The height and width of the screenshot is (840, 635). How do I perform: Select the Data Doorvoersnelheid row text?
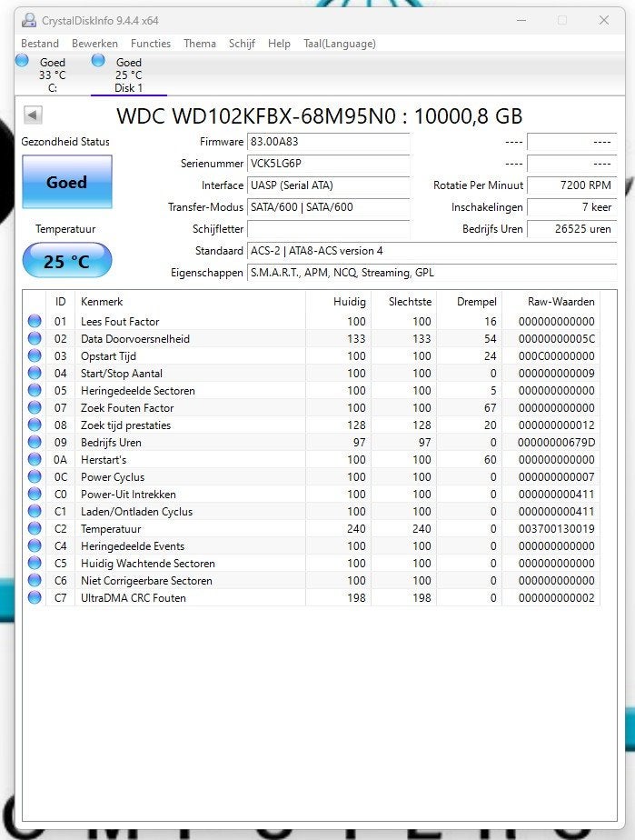[x=135, y=338]
